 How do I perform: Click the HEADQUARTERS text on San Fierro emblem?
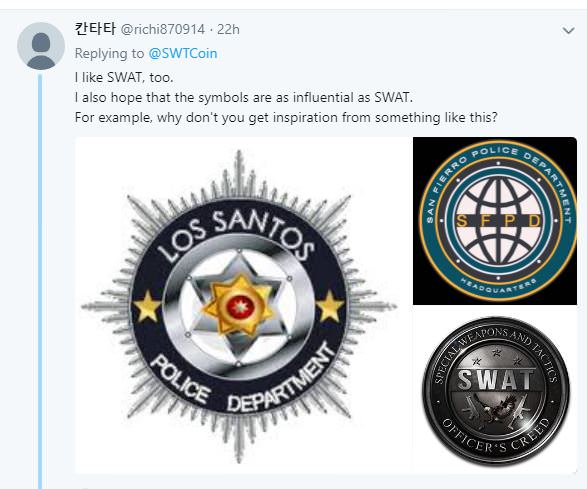click(x=498, y=286)
